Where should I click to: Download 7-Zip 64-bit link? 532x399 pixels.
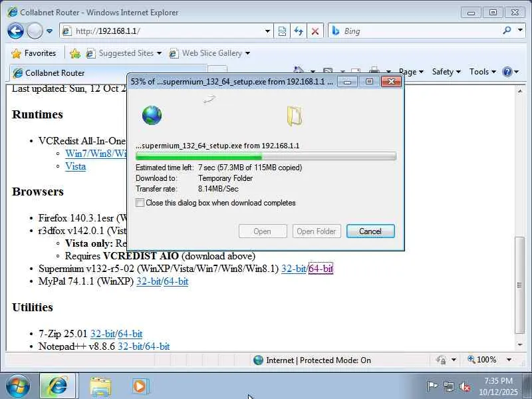pos(130,334)
